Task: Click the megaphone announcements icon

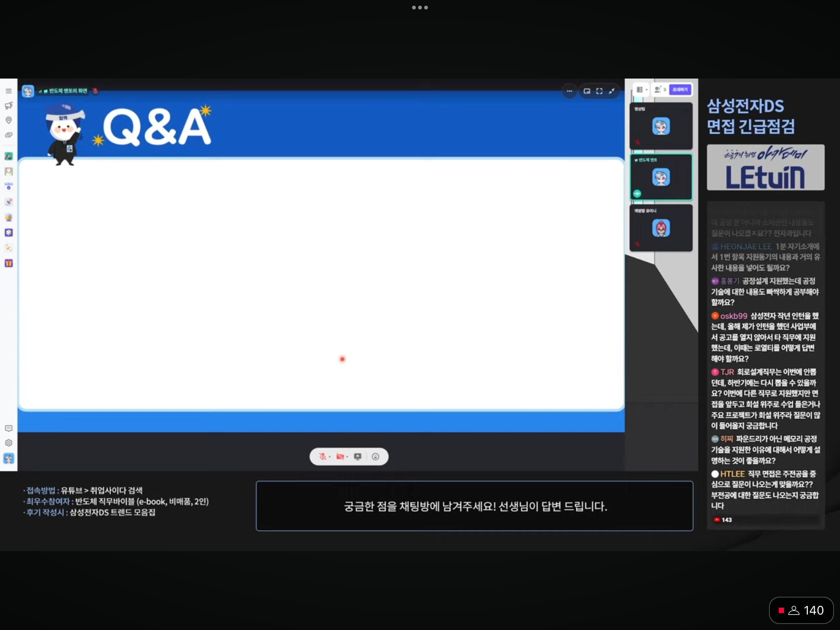Action: point(8,106)
